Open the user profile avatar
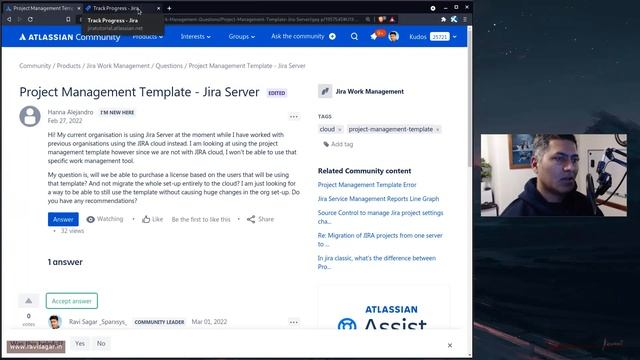The image size is (640, 360). (x=393, y=36)
